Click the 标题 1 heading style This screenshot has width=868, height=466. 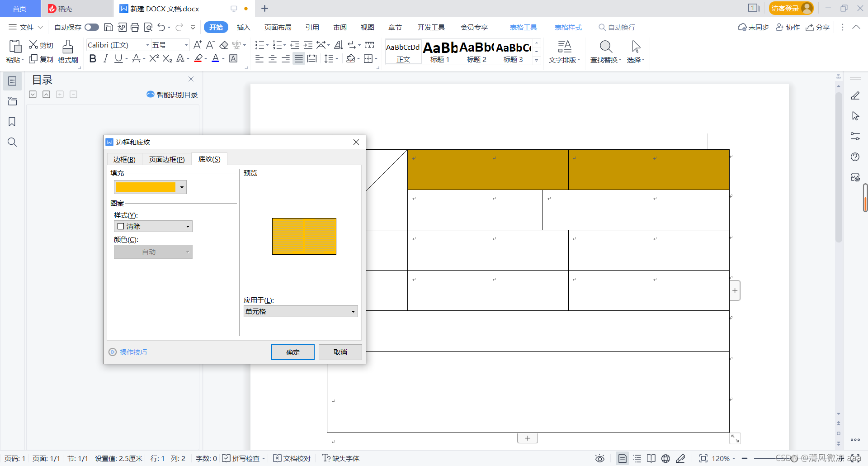tap(440, 52)
